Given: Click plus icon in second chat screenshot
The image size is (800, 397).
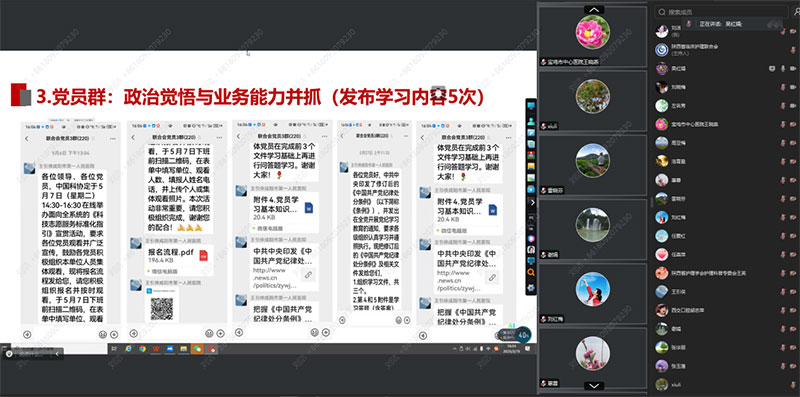Looking at the screenshot, I should tap(219, 333).
